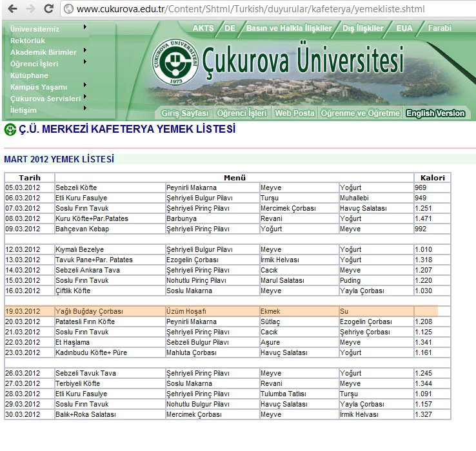The height and width of the screenshot is (451, 476).
Task: Open the Üniversitemiz sidebar menu
Action: (35, 29)
